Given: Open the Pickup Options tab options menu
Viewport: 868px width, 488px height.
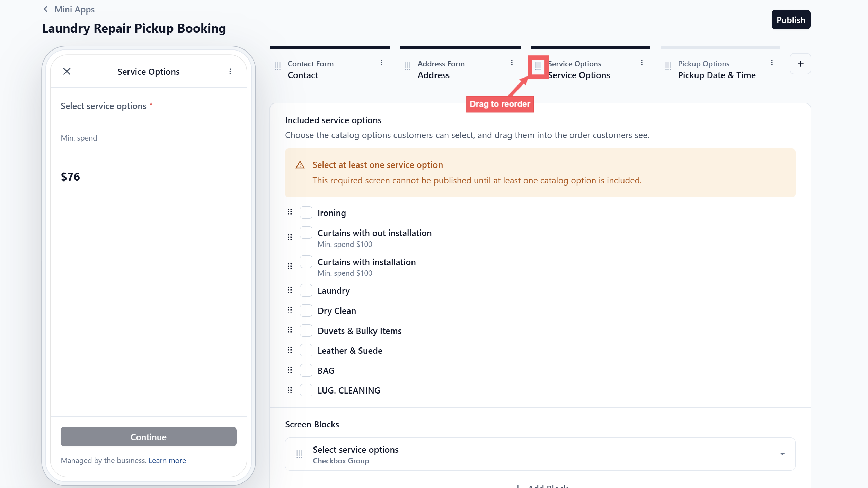Looking at the screenshot, I should pyautogui.click(x=772, y=63).
